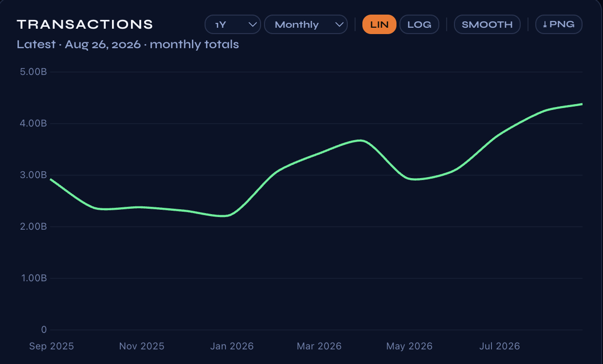Select the May 2026 x-axis label
This screenshot has height=364, width=603.
click(409, 346)
